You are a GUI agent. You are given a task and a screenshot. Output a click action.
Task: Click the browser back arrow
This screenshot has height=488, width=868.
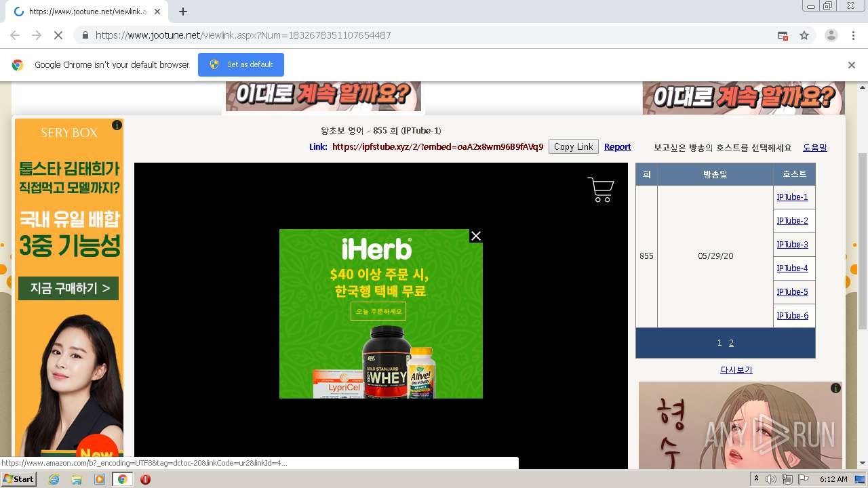[x=15, y=35]
